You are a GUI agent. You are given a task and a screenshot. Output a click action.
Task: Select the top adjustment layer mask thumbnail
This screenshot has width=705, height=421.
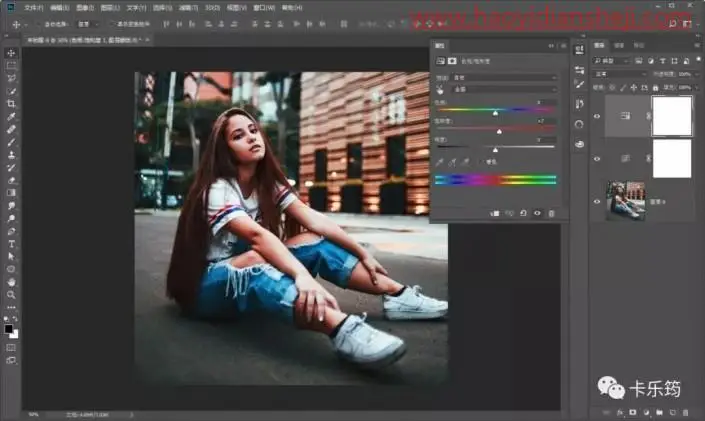coord(672,116)
